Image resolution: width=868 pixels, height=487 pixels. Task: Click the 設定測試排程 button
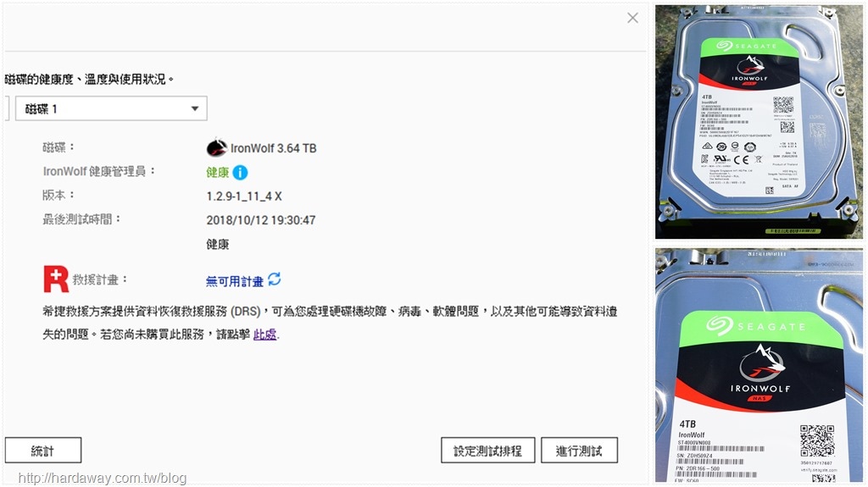[x=487, y=451]
